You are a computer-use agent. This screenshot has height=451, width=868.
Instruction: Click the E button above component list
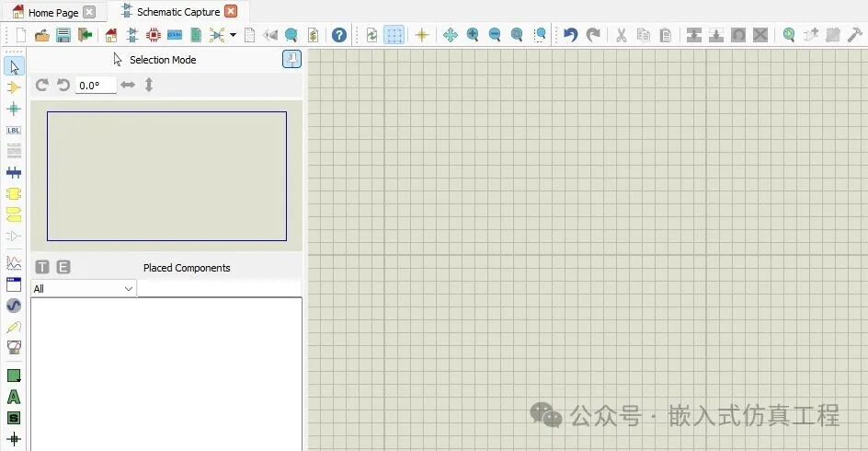click(x=63, y=267)
